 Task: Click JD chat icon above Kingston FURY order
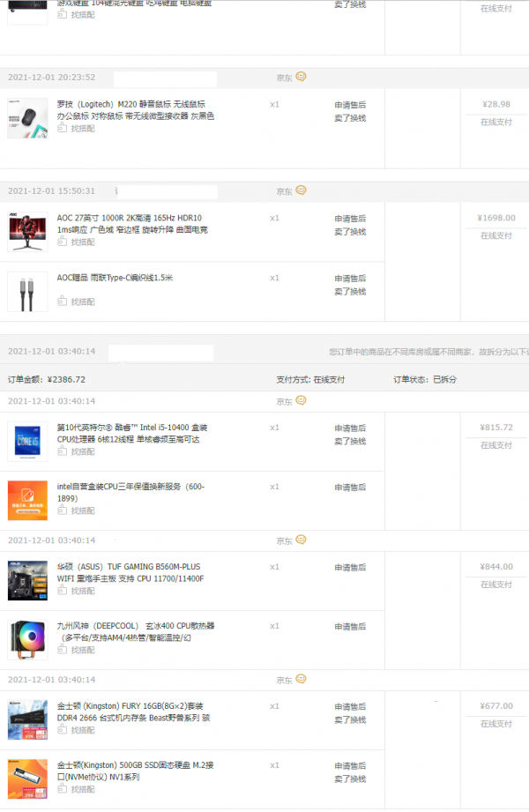pos(301,680)
